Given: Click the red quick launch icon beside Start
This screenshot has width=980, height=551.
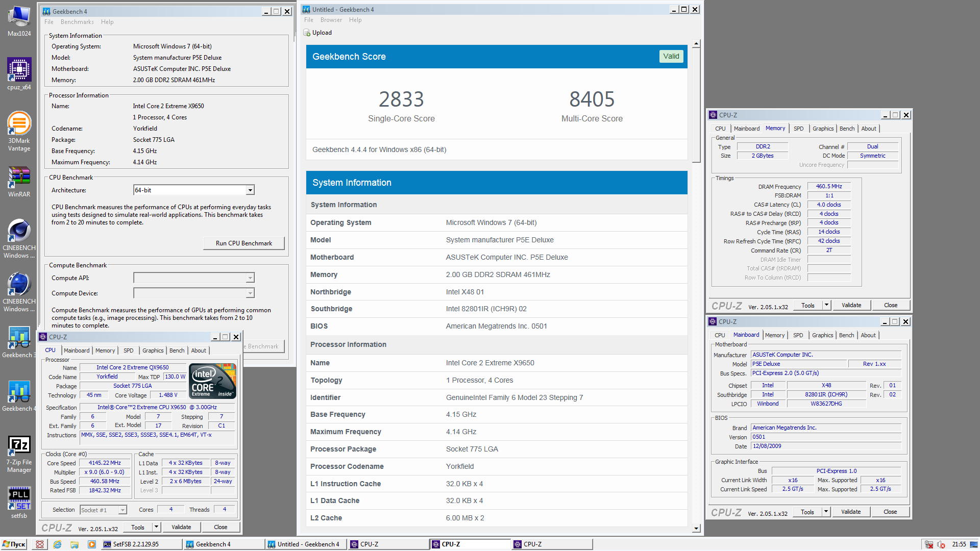Looking at the screenshot, I should click(x=40, y=544).
